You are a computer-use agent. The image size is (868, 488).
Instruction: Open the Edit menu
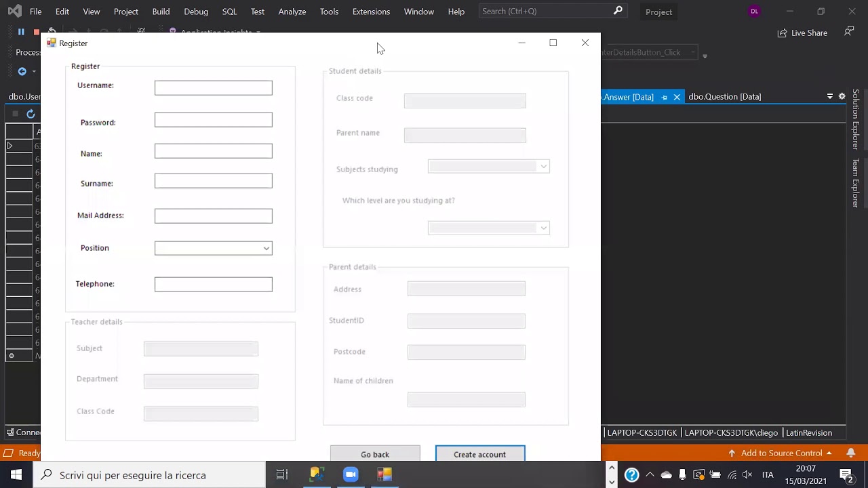click(x=62, y=12)
